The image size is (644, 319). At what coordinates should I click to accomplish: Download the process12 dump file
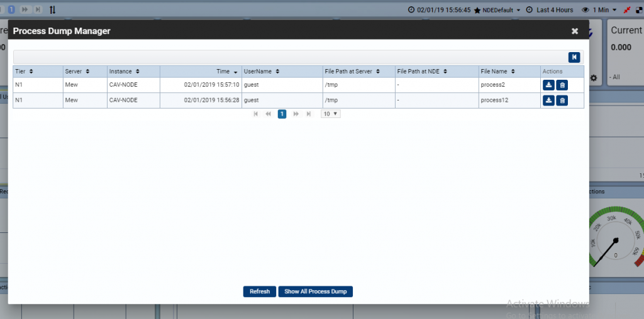coord(548,100)
